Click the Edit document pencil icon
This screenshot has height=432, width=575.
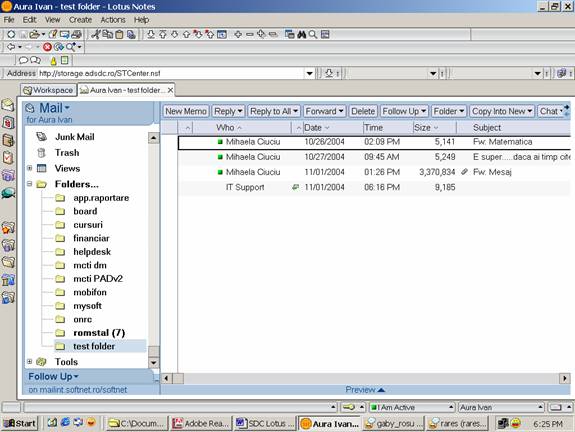coord(53,34)
